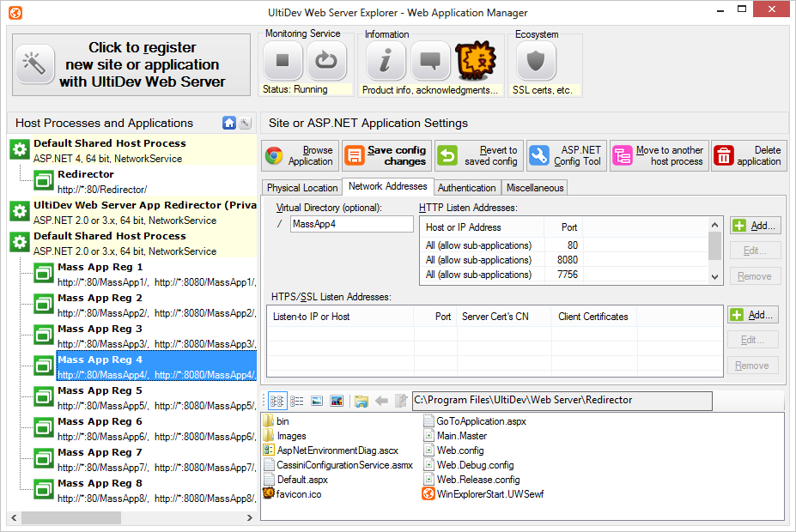This screenshot has width=796, height=532.
Task: Open the Miscellaneous tab
Action: coord(535,188)
